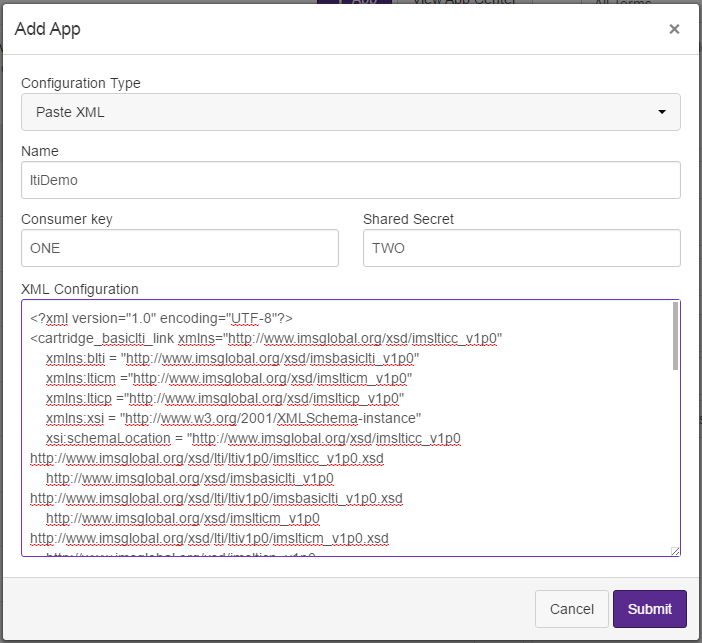
Task: Click the xmlns:blti line
Action: tap(232, 359)
